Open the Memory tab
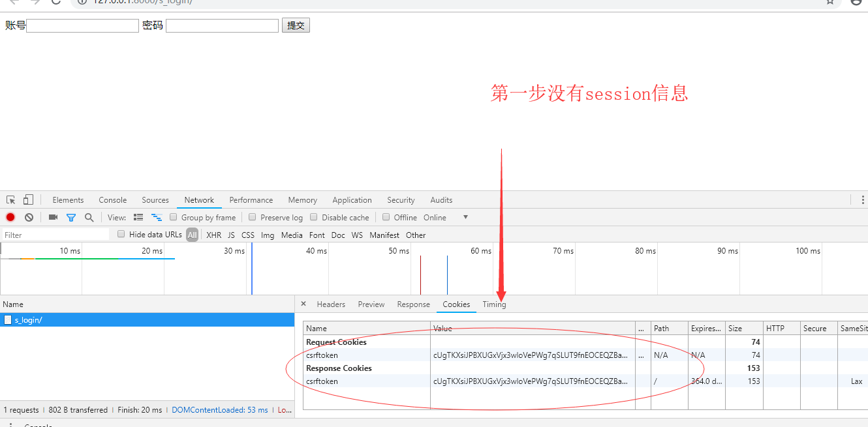The image size is (868, 427). [x=303, y=200]
